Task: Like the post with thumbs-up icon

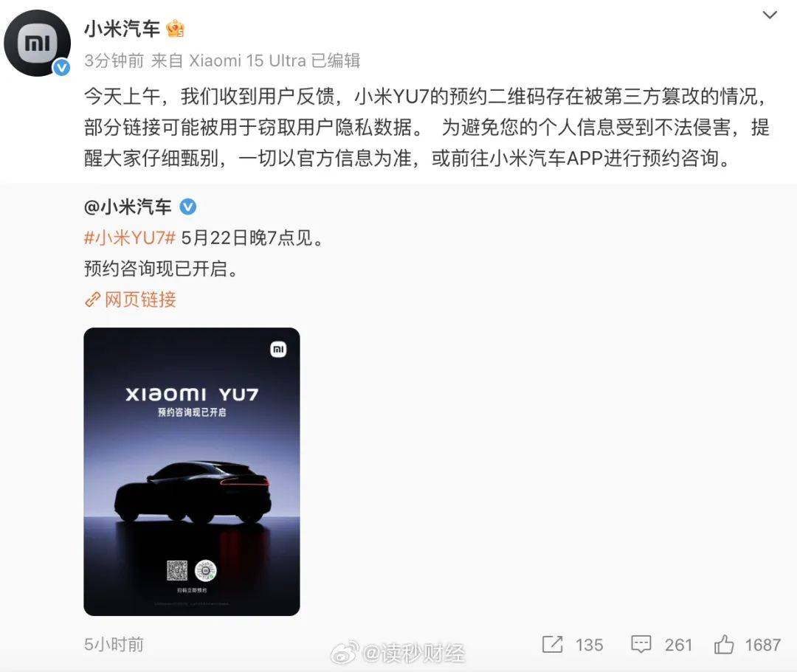Action: 724,644
